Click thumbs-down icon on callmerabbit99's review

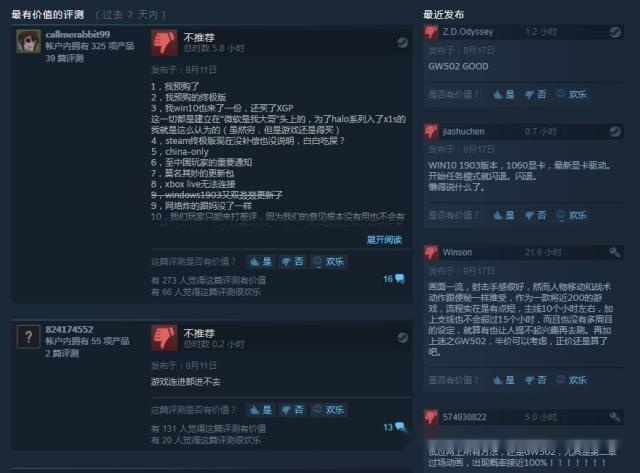[x=164, y=42]
